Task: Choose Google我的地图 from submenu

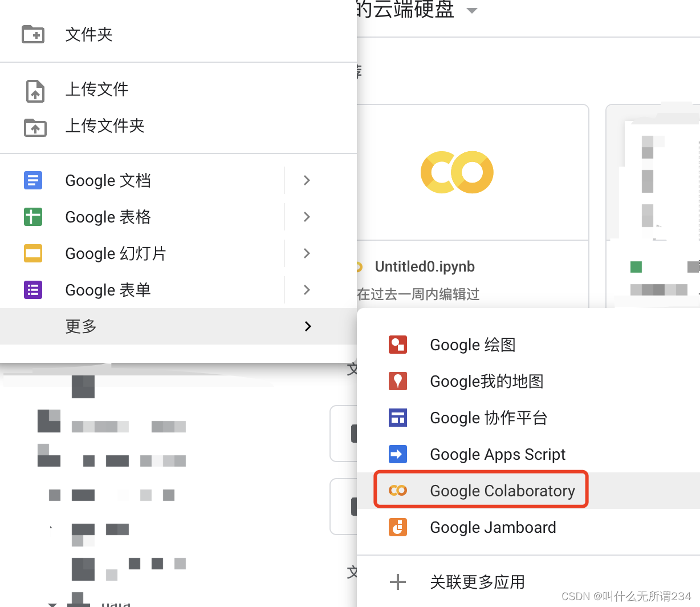Action: [x=528, y=381]
